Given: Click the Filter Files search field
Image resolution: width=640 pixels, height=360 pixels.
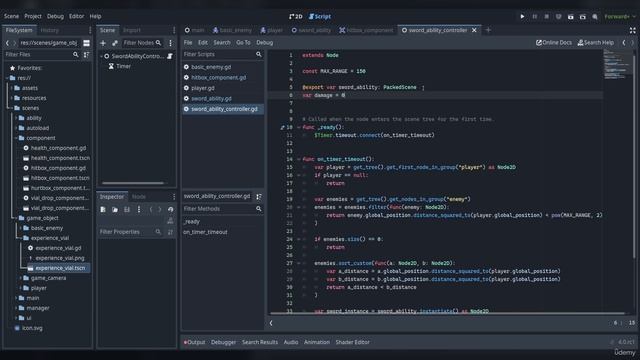Looking at the screenshot, I should [41, 54].
